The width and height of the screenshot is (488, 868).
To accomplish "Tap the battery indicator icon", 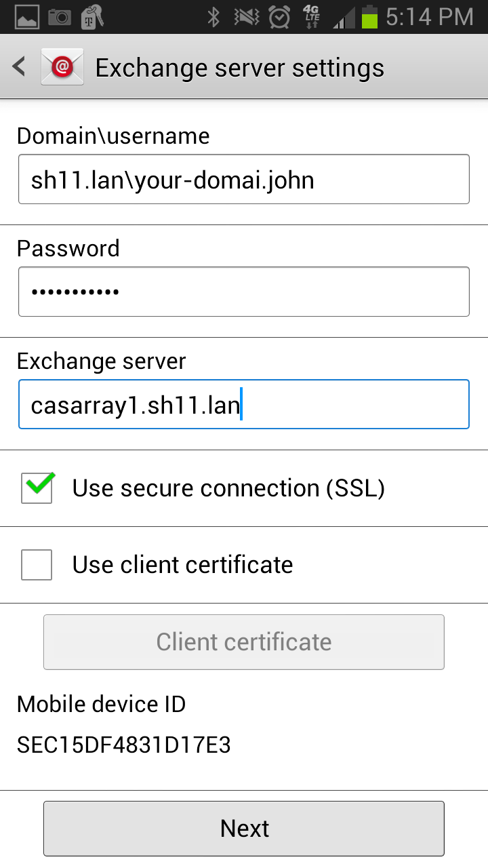I will pos(369,16).
